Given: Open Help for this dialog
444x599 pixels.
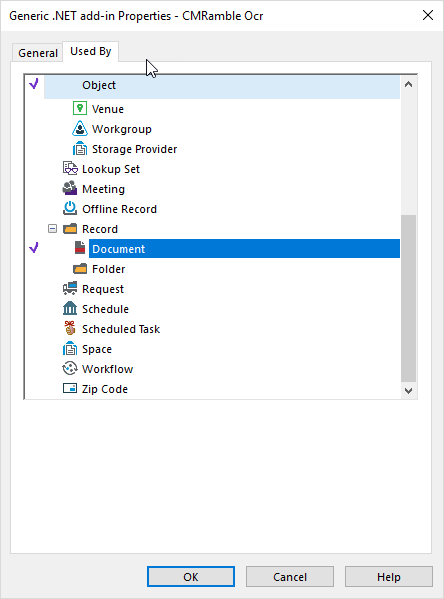Looking at the screenshot, I should (x=389, y=576).
